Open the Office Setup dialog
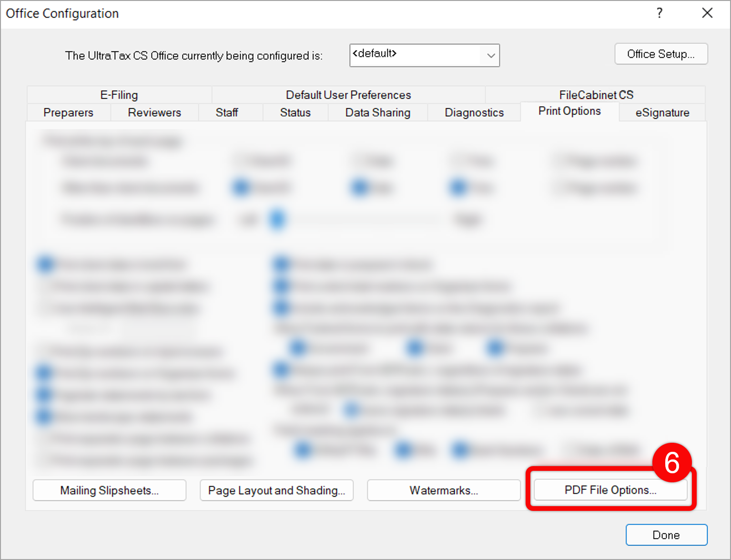Viewport: 731px width, 560px height. 660,54
